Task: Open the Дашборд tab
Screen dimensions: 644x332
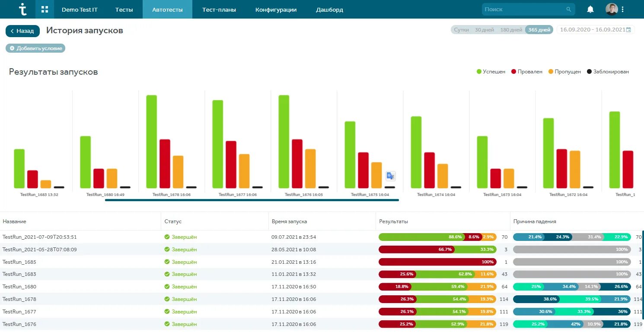Action: pyautogui.click(x=329, y=9)
